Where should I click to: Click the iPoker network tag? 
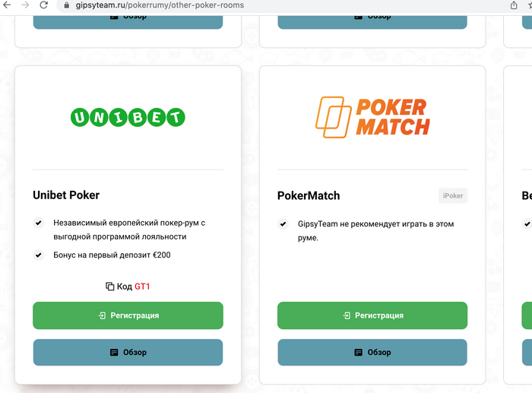[453, 196]
